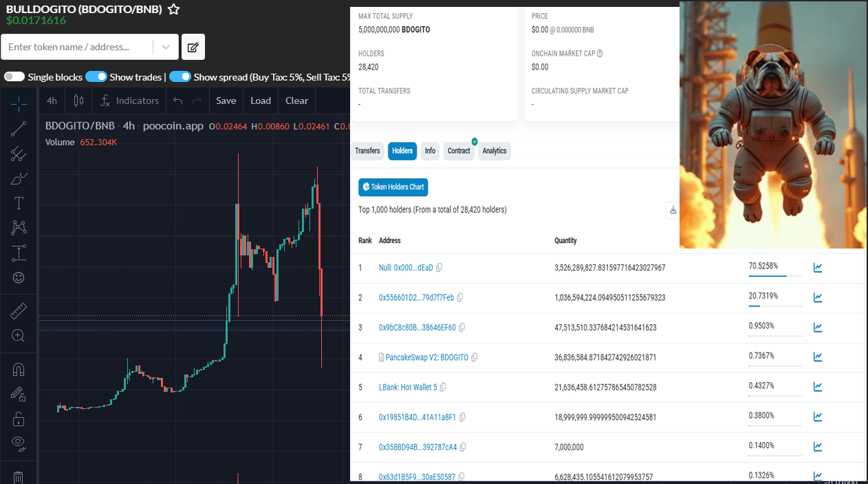
Task: Toggle the Show spread switch
Action: pos(180,77)
